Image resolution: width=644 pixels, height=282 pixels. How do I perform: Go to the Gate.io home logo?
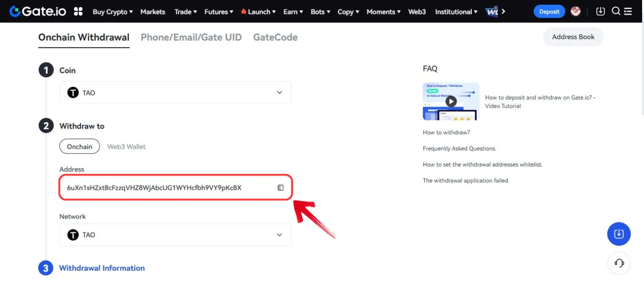(x=39, y=11)
